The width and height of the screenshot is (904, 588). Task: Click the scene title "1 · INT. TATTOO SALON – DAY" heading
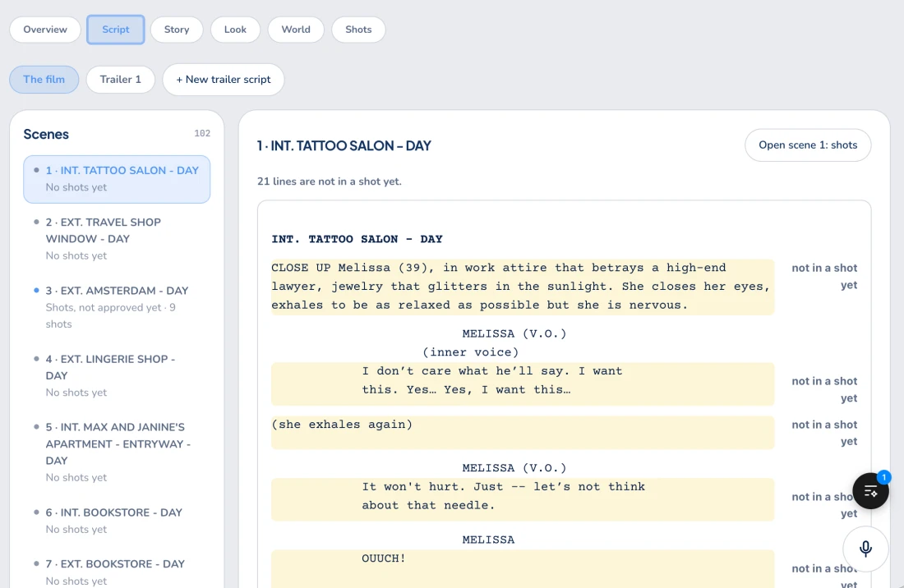tap(344, 145)
